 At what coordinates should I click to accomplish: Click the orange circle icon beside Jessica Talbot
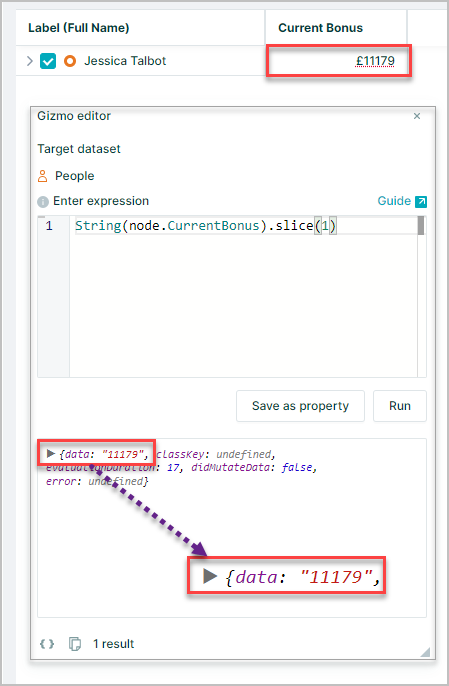pyautogui.click(x=70, y=61)
